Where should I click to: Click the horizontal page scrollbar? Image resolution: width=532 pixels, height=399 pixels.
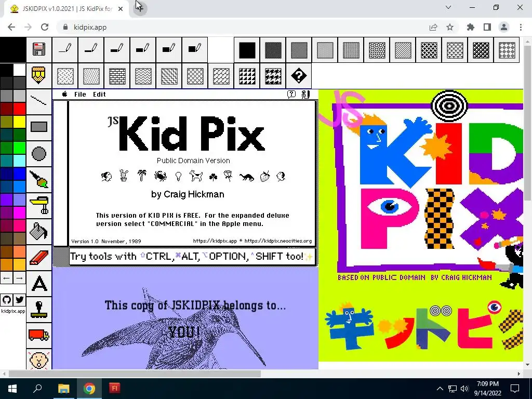[135, 374]
